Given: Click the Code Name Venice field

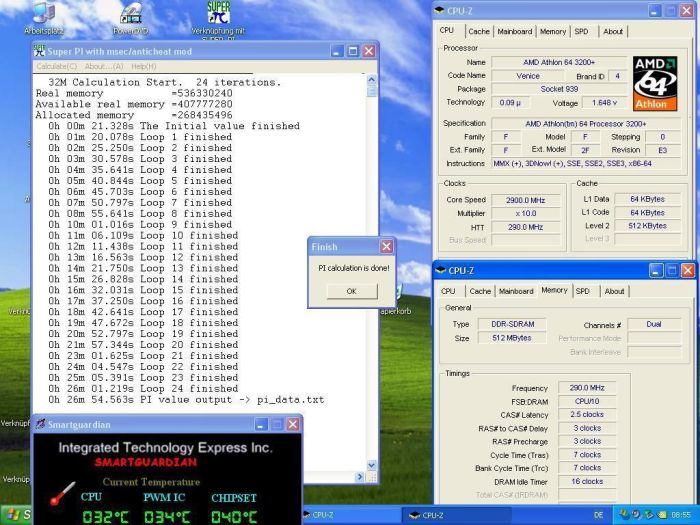Looking at the screenshot, I should 528,76.
